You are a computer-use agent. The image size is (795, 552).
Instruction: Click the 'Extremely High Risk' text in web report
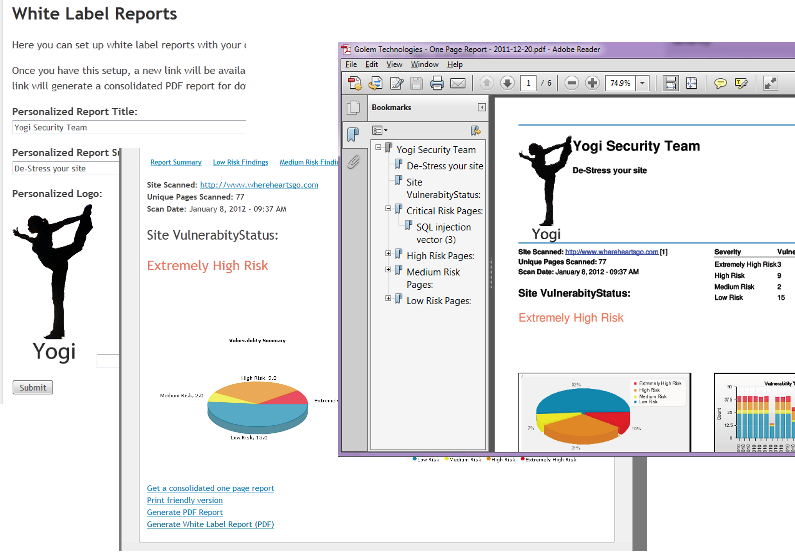tap(207, 266)
